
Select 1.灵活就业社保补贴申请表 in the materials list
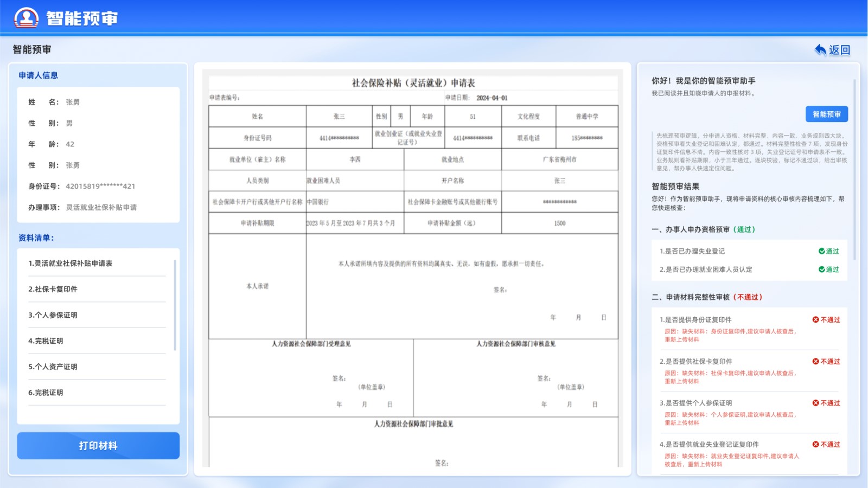coord(71,264)
